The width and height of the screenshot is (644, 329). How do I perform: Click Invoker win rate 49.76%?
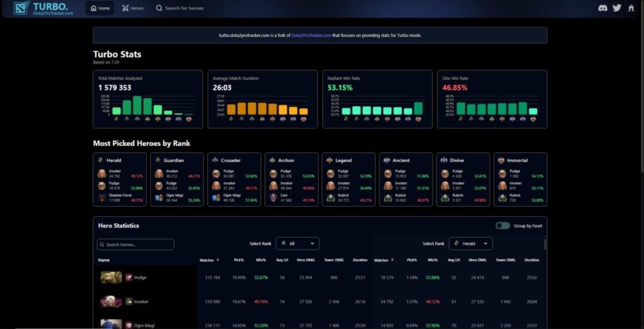point(261,301)
